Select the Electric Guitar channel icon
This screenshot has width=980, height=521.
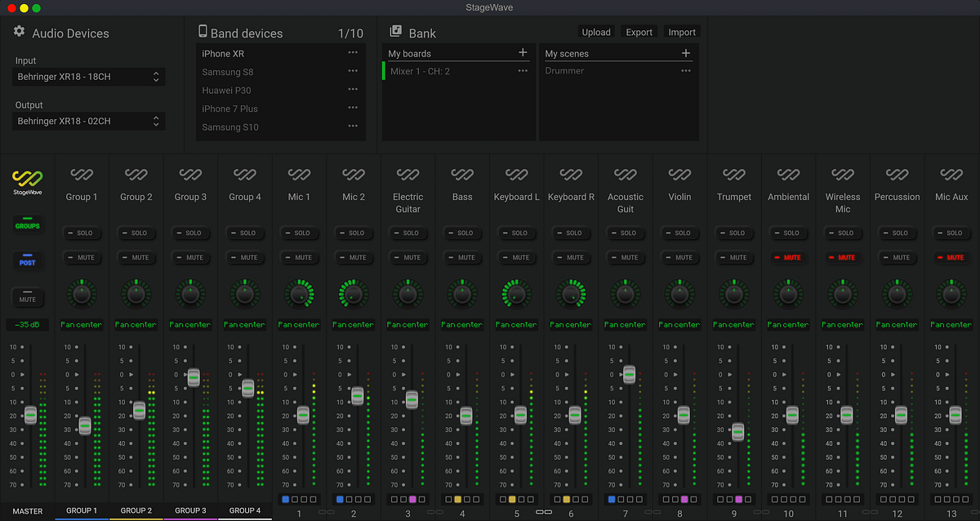tap(408, 175)
